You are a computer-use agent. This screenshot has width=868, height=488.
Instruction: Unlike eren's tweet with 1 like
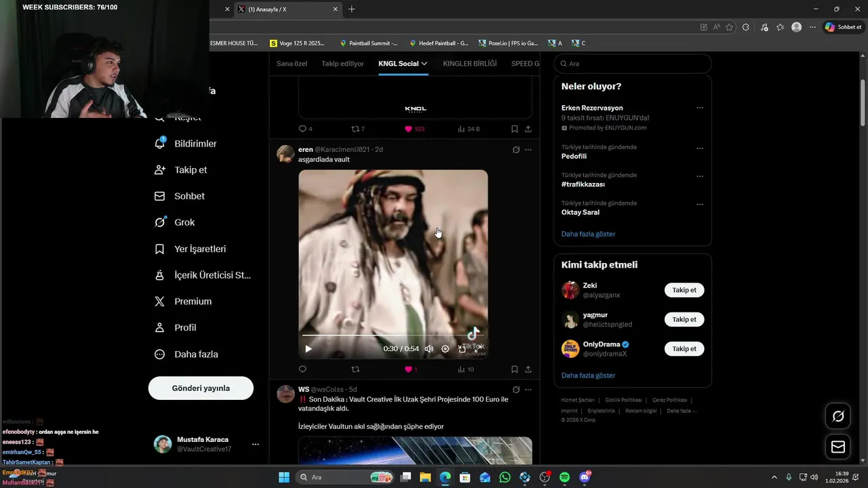(x=408, y=369)
